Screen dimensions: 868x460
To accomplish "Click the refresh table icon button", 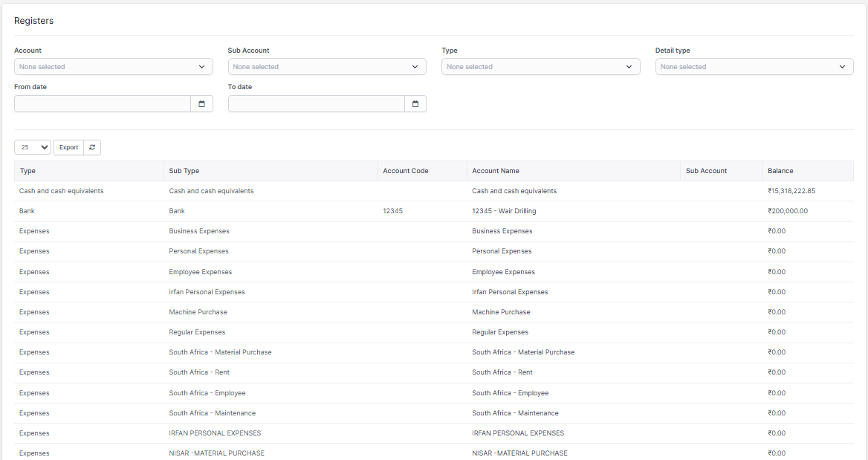I will point(92,147).
